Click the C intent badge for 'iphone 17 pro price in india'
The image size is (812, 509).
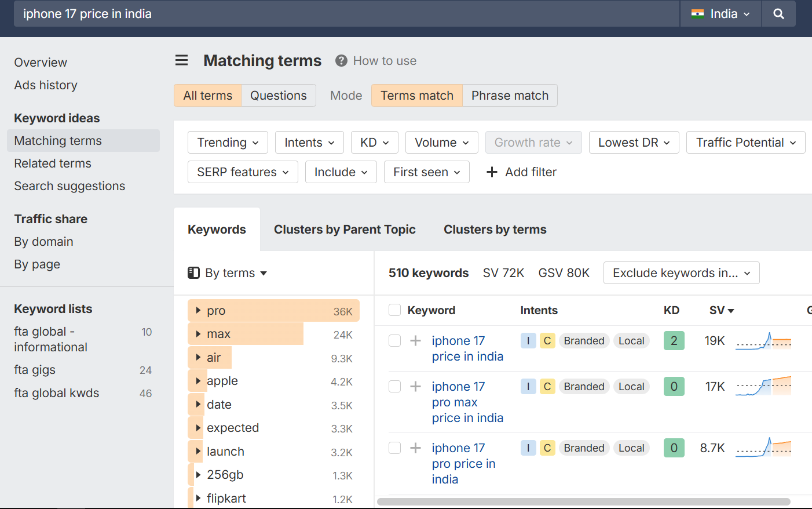click(x=547, y=448)
